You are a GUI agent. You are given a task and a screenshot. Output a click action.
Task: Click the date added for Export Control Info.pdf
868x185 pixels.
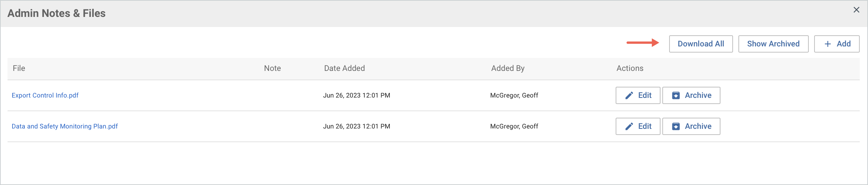[356, 95]
